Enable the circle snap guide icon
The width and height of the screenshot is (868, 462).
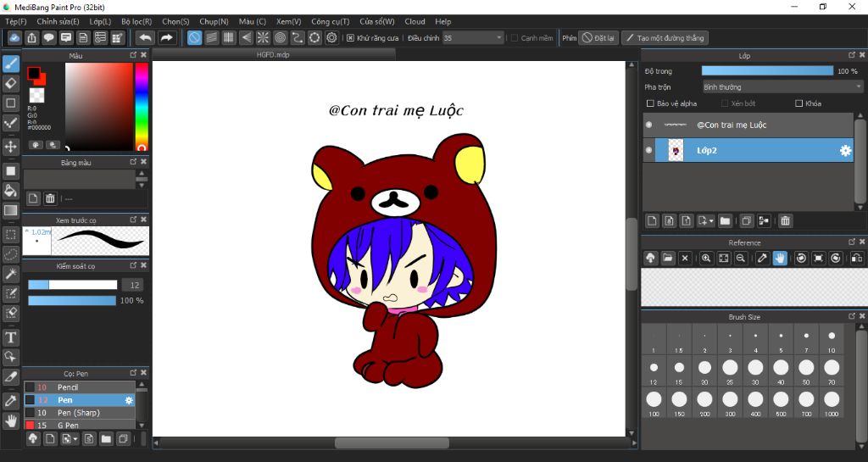point(280,37)
